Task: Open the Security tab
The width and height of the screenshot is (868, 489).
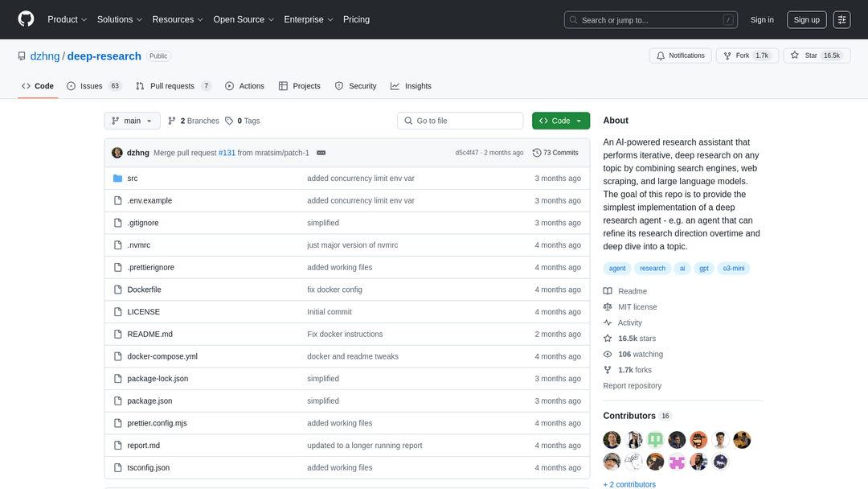Action: (355, 86)
